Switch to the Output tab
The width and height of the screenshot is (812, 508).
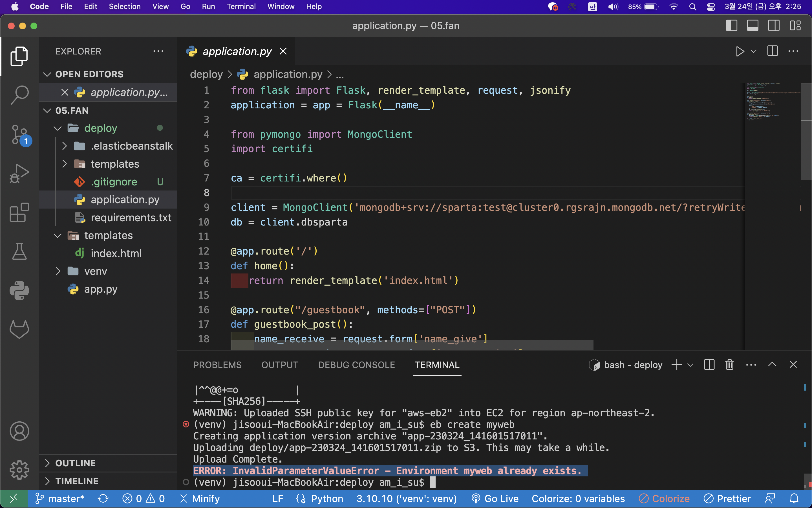(280, 365)
